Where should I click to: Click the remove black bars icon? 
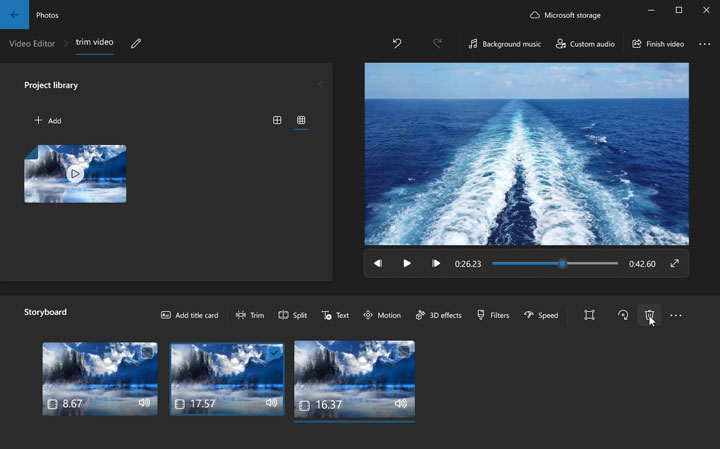(x=589, y=315)
